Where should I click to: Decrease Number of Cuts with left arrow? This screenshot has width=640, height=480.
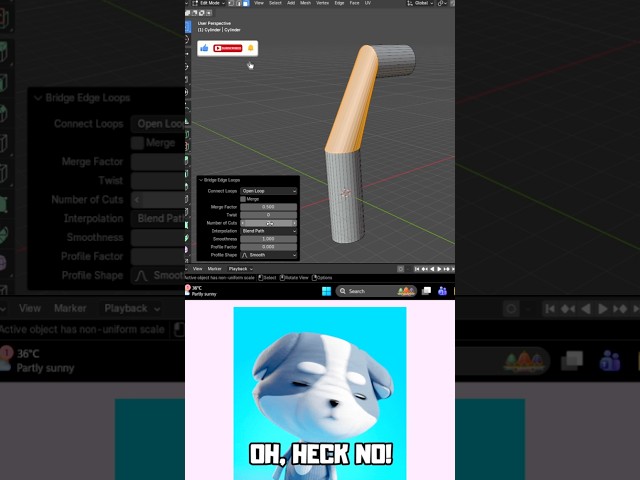[x=243, y=223]
